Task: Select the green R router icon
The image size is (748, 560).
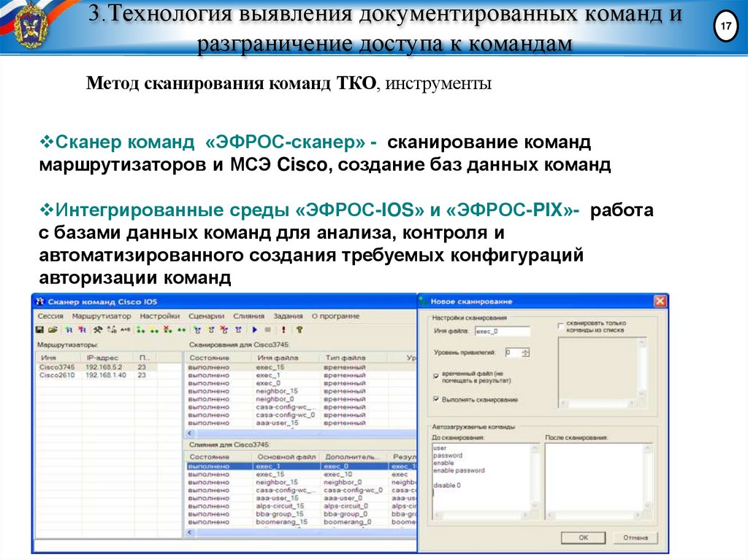Action: coord(69,329)
